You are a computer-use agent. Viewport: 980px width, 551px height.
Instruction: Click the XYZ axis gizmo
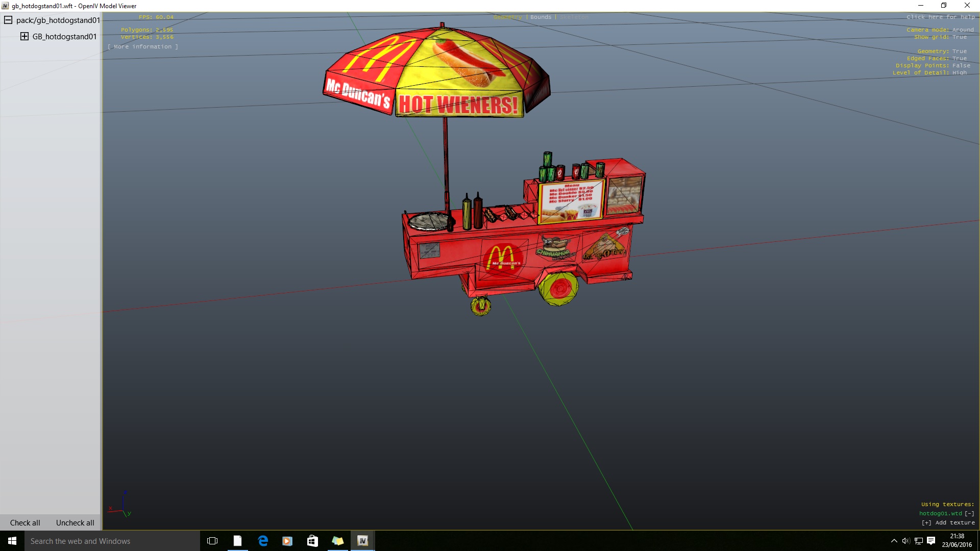[x=120, y=505]
